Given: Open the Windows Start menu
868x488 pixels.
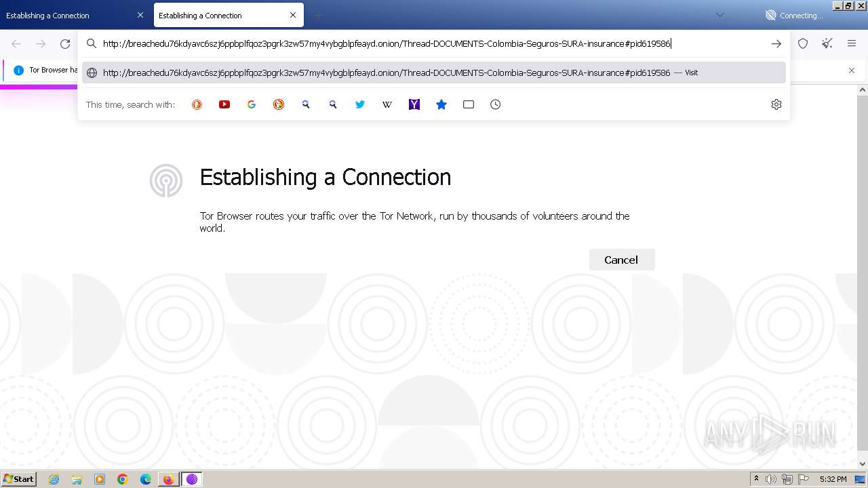Looking at the screenshot, I should [19, 479].
